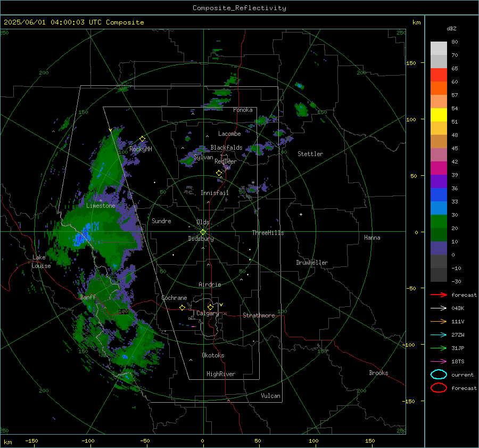Screen dimensions: 479x448
Task: Click the yellow diamond marker above Calgary label
Action: 210,307
